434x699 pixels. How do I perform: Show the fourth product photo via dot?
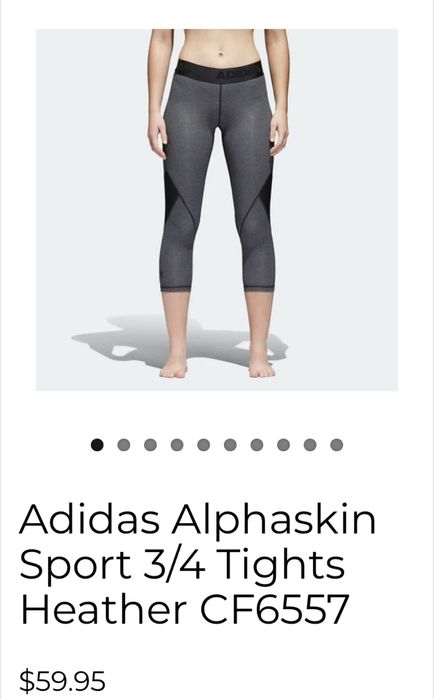(x=177, y=445)
